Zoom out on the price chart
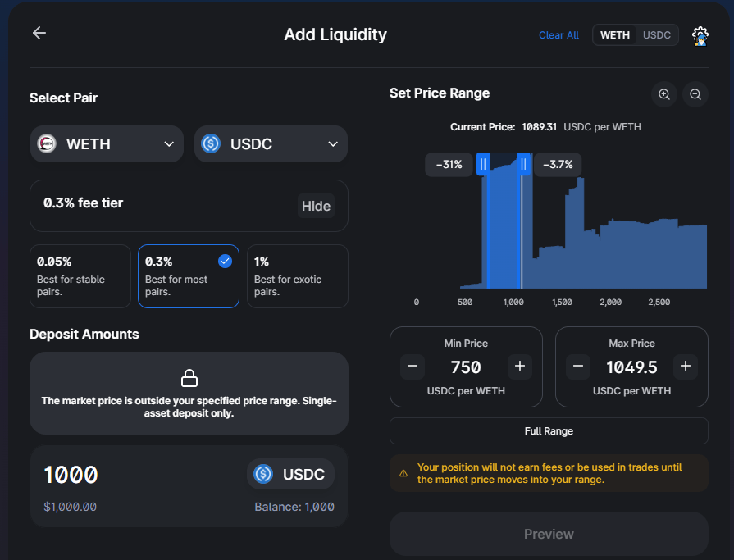Screen dimensions: 734x560 click(695, 94)
